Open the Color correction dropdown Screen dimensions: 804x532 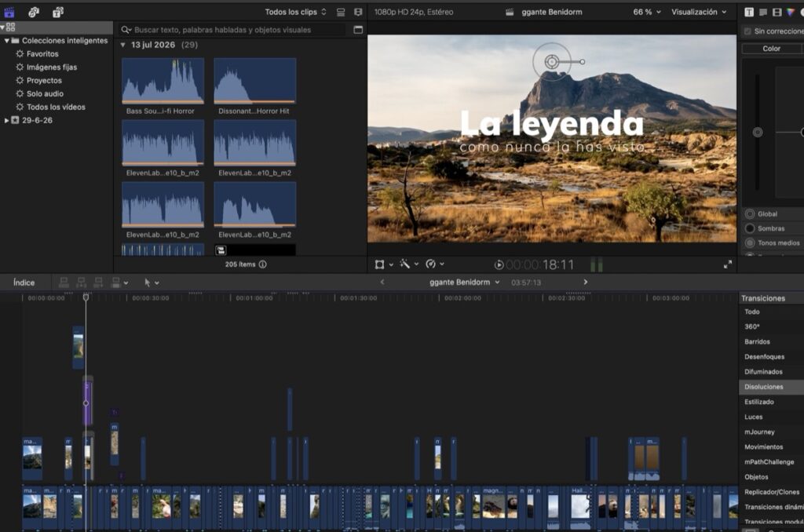pos(772,48)
